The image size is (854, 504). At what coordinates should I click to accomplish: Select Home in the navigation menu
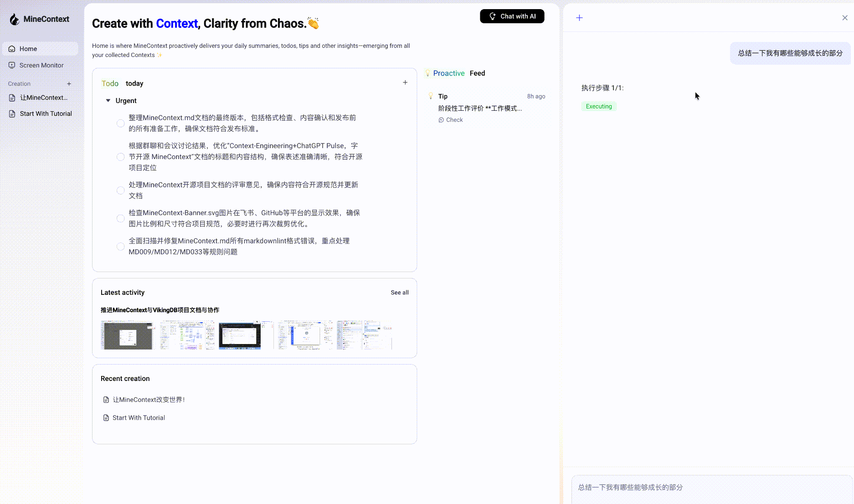(28, 48)
